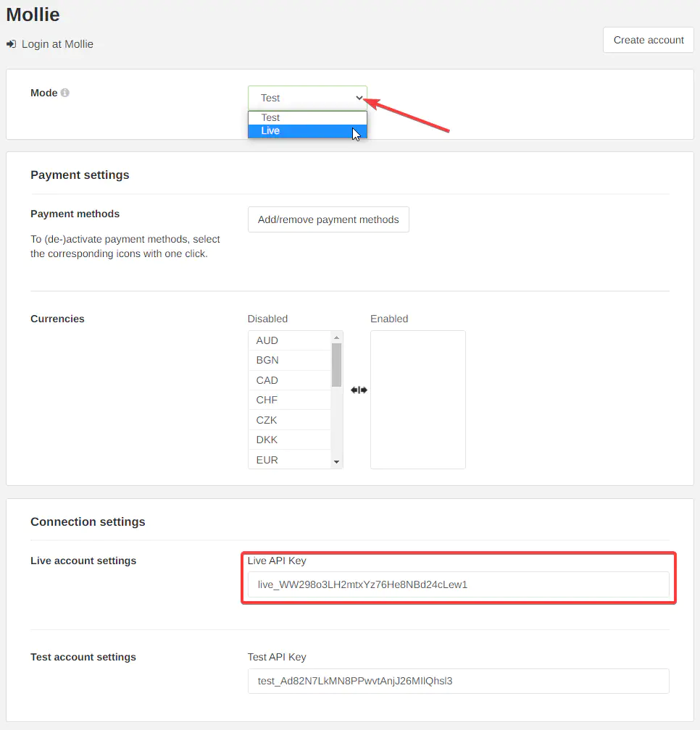Focus the Test API Key field
Screen dimensions: 700x730
coord(458,681)
